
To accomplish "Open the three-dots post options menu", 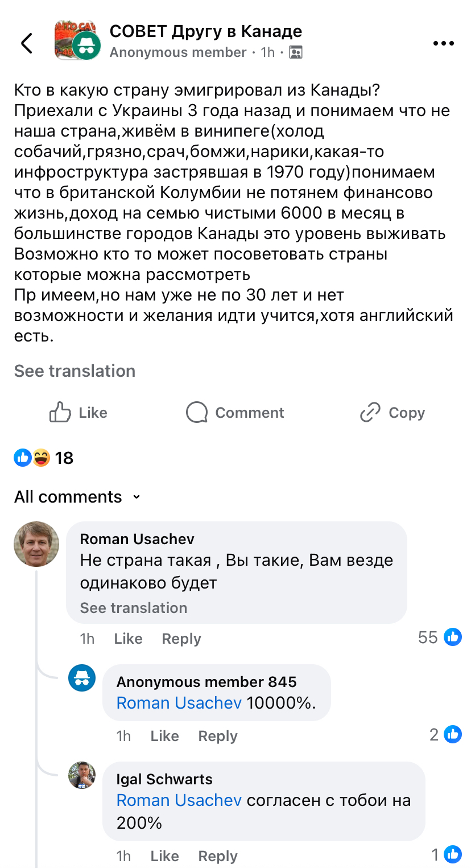I will click(443, 43).
